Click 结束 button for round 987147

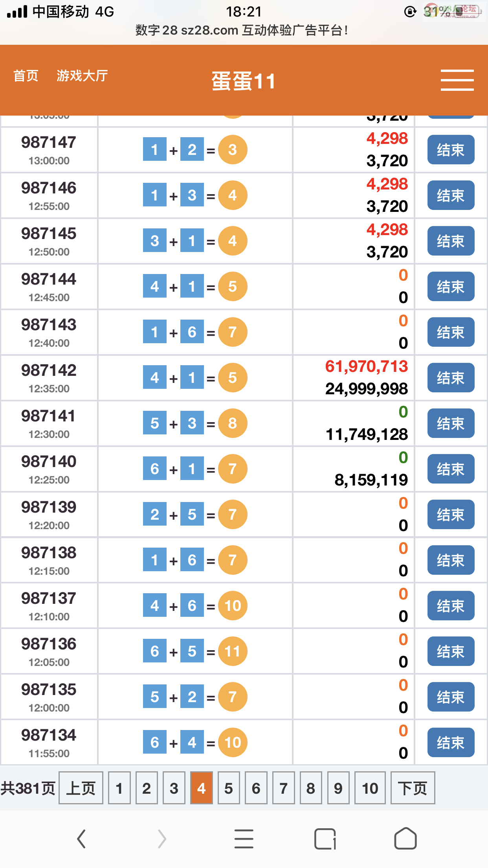451,150
